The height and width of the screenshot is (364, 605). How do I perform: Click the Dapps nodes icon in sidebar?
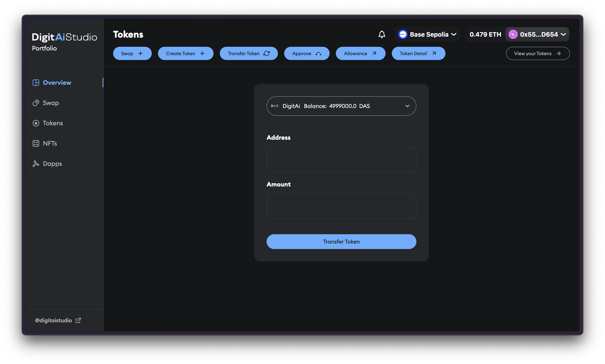point(36,164)
